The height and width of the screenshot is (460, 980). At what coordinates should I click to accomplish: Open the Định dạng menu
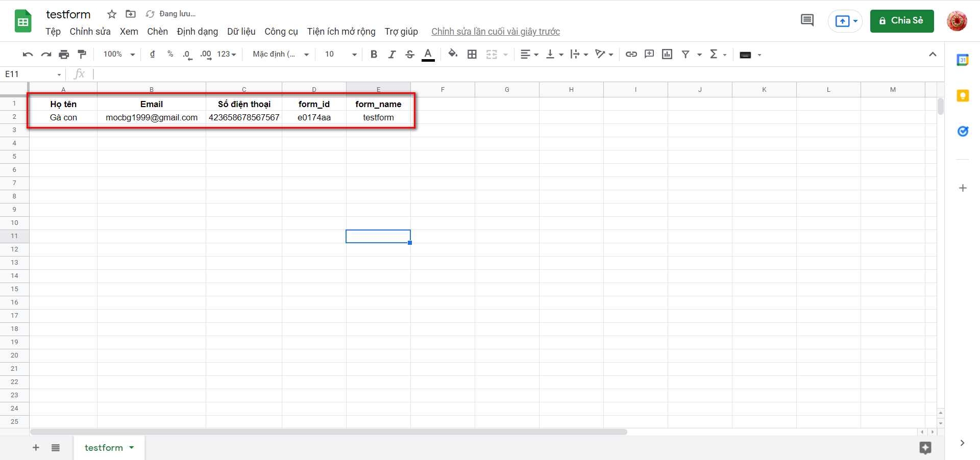pyautogui.click(x=198, y=32)
